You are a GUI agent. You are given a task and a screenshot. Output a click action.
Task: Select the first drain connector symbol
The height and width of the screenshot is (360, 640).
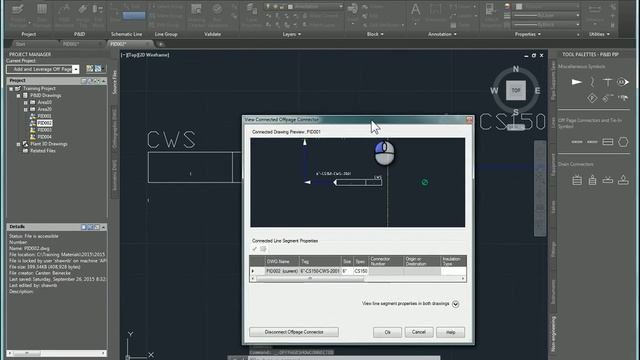[577, 180]
